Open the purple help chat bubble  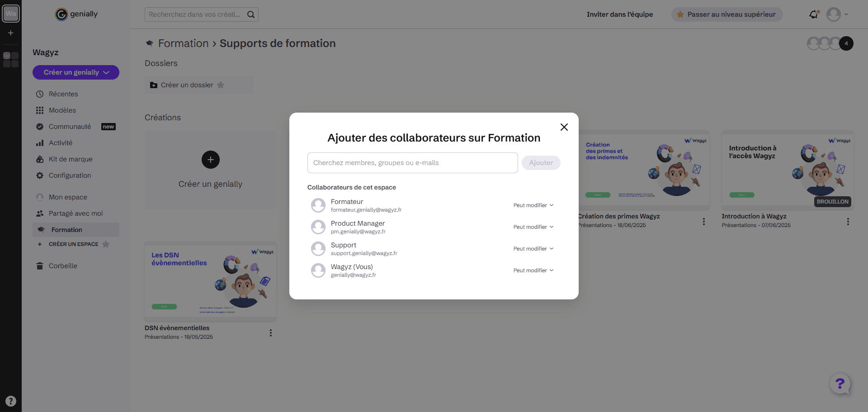coord(840,384)
